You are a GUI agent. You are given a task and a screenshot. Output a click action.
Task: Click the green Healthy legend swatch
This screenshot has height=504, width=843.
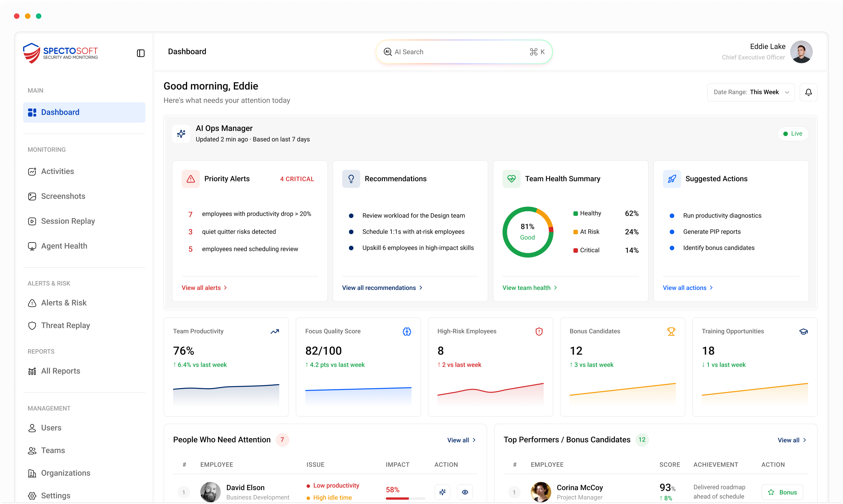575,213
